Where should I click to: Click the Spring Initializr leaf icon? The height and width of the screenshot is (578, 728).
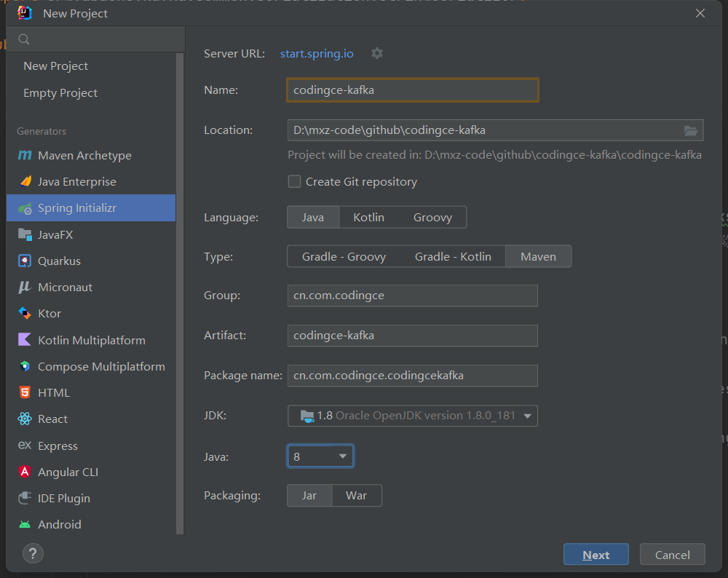pyautogui.click(x=25, y=208)
